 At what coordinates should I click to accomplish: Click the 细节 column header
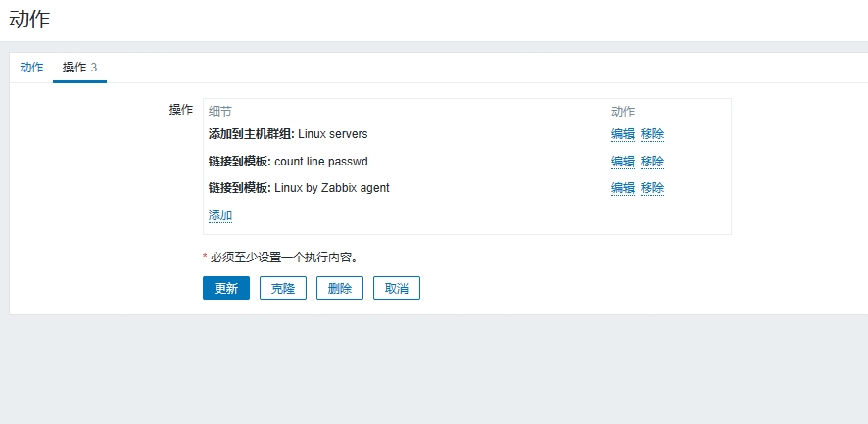pos(220,112)
